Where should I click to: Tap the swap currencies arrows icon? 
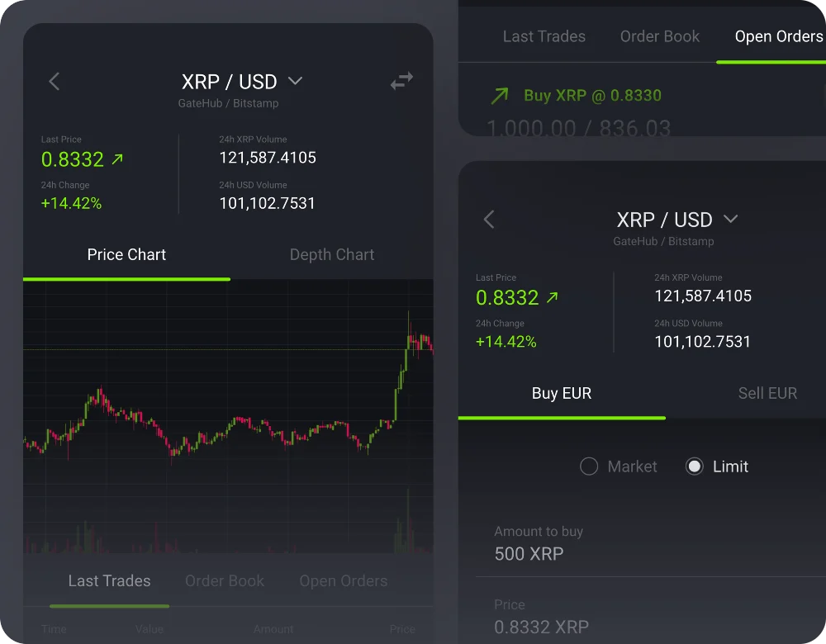coord(401,81)
